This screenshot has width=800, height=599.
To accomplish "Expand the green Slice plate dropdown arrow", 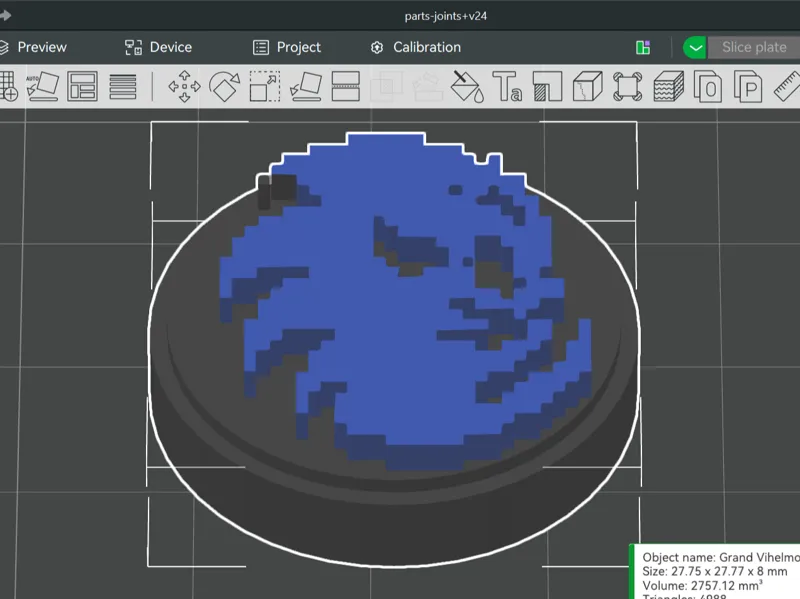I will pyautogui.click(x=695, y=47).
